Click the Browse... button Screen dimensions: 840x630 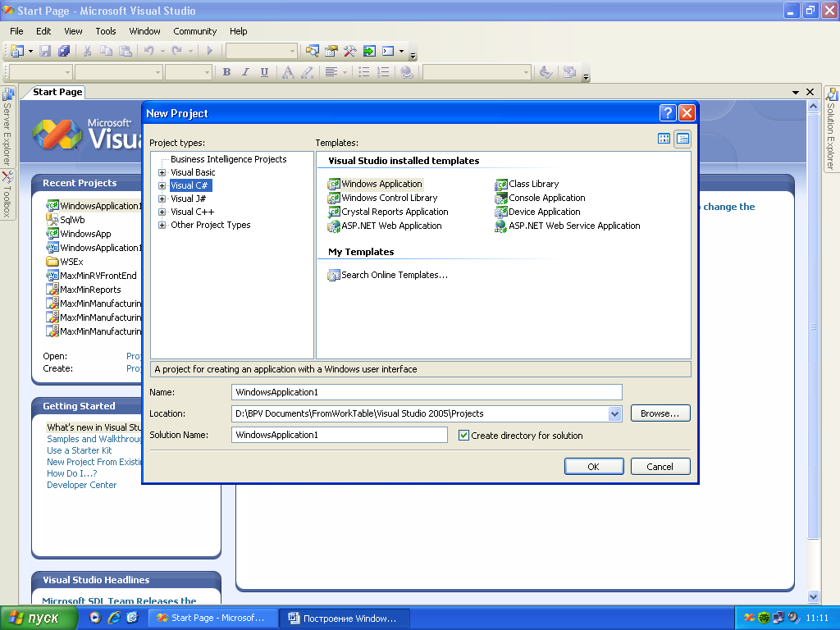pos(660,413)
